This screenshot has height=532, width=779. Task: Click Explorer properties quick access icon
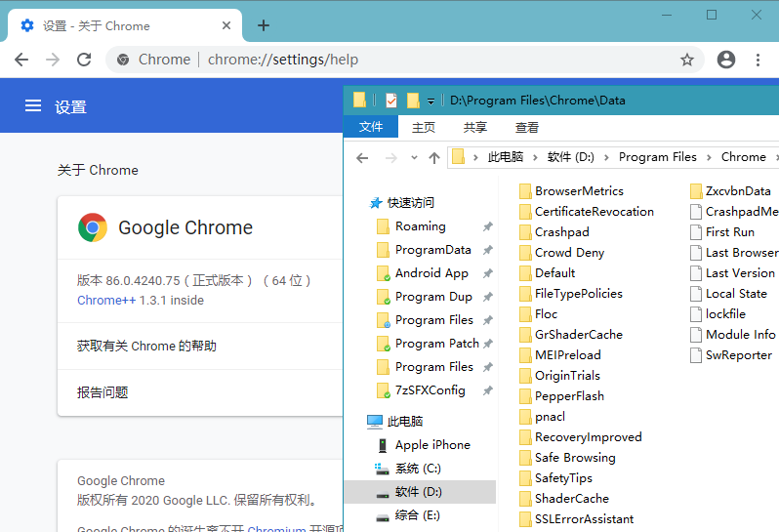pyautogui.click(x=391, y=101)
